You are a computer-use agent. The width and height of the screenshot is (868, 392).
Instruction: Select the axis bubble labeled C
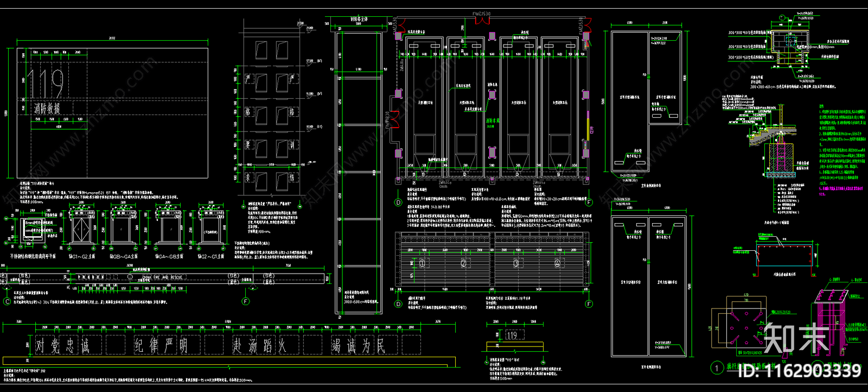[7, 301]
